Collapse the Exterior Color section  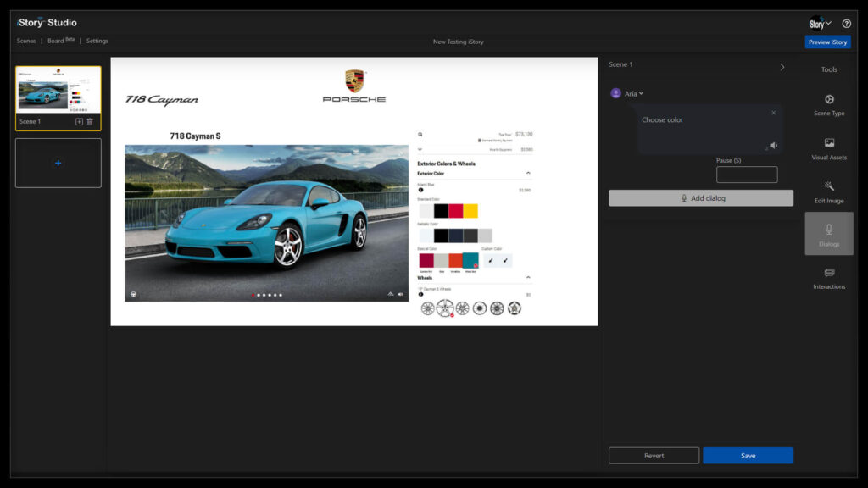[x=528, y=173]
